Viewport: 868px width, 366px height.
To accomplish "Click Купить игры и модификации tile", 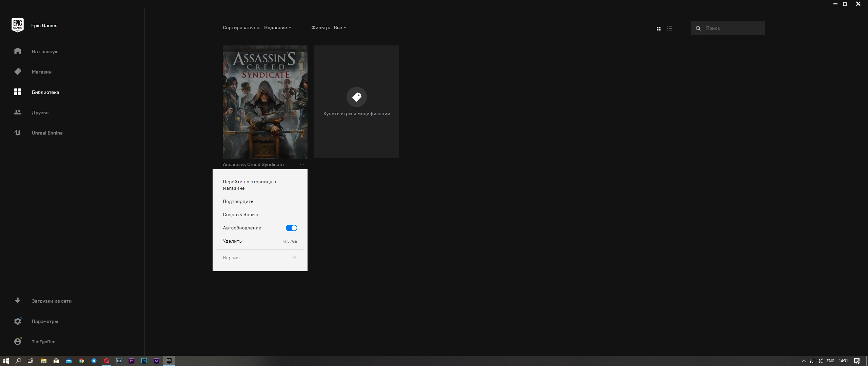I will pyautogui.click(x=356, y=102).
